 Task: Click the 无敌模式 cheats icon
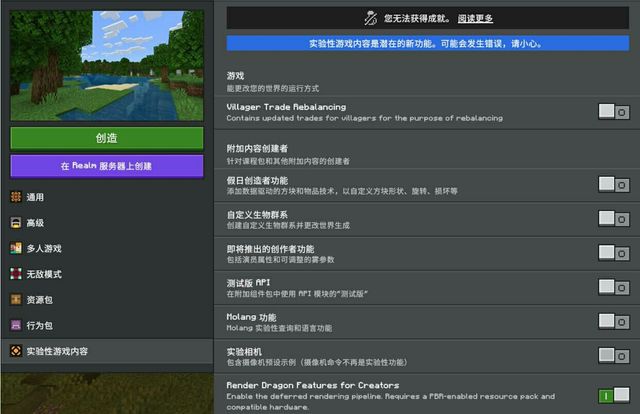16,274
